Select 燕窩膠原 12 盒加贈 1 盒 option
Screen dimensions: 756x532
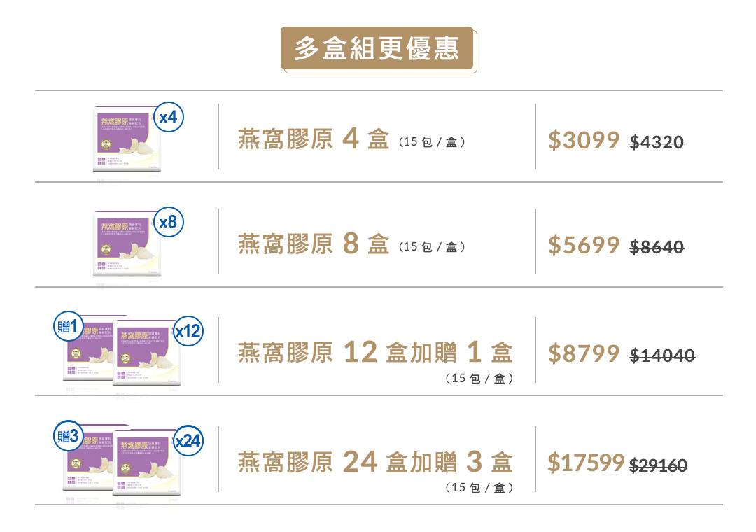[375, 352]
